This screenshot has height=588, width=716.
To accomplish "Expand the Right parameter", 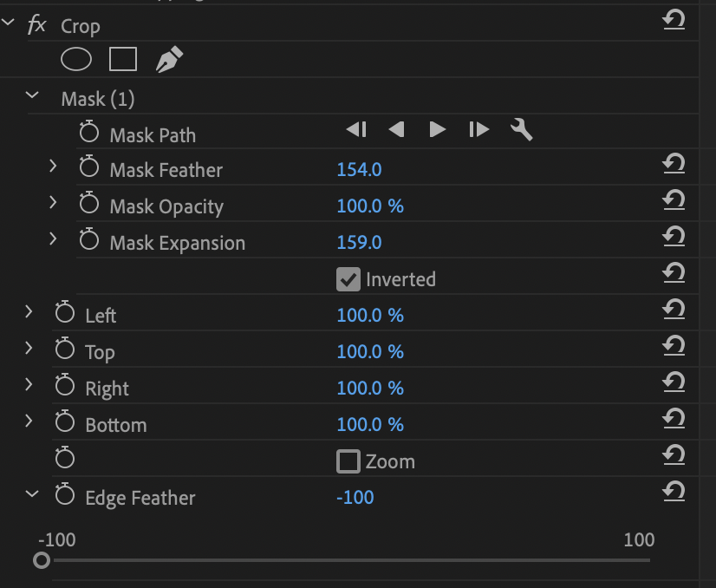I will coord(29,384).
